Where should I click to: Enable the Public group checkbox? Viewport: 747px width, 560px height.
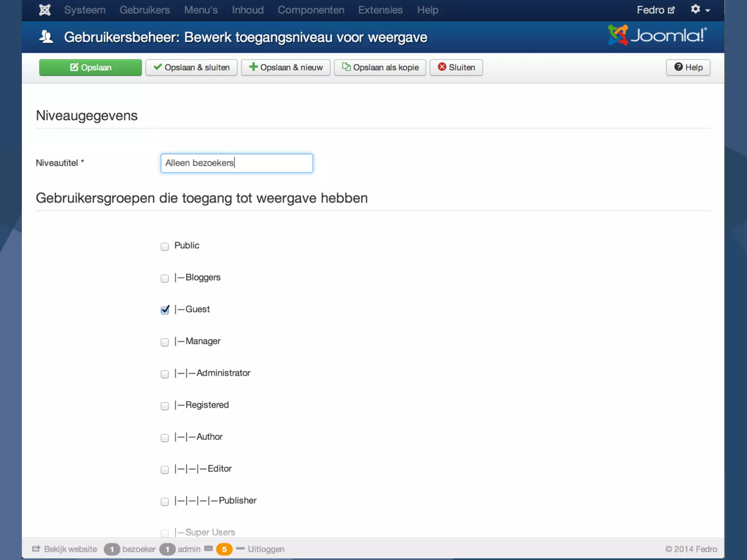(x=165, y=246)
